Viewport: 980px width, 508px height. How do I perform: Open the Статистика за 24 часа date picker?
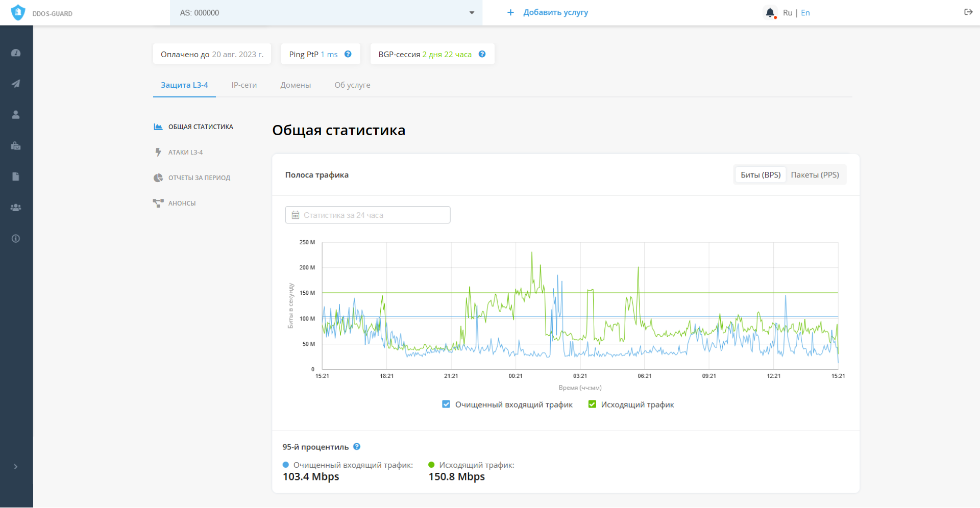[367, 215]
